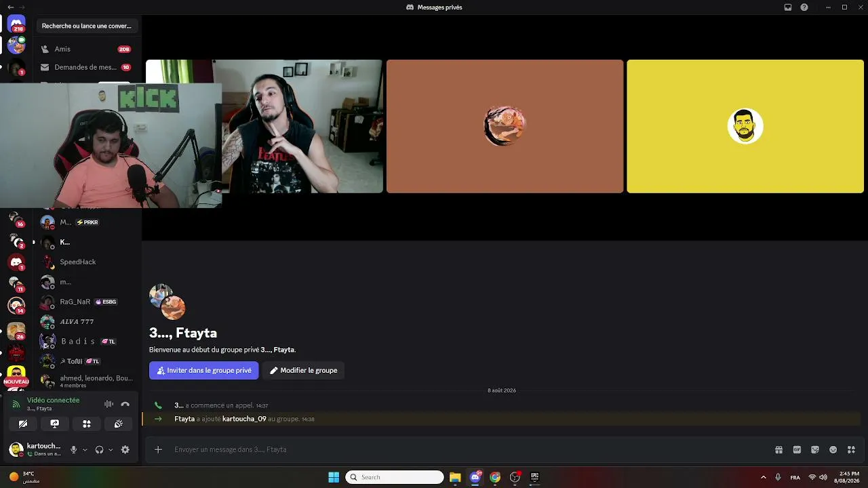This screenshot has height=488, width=868.
Task: Click Ftayta name in system message
Action: click(184, 419)
